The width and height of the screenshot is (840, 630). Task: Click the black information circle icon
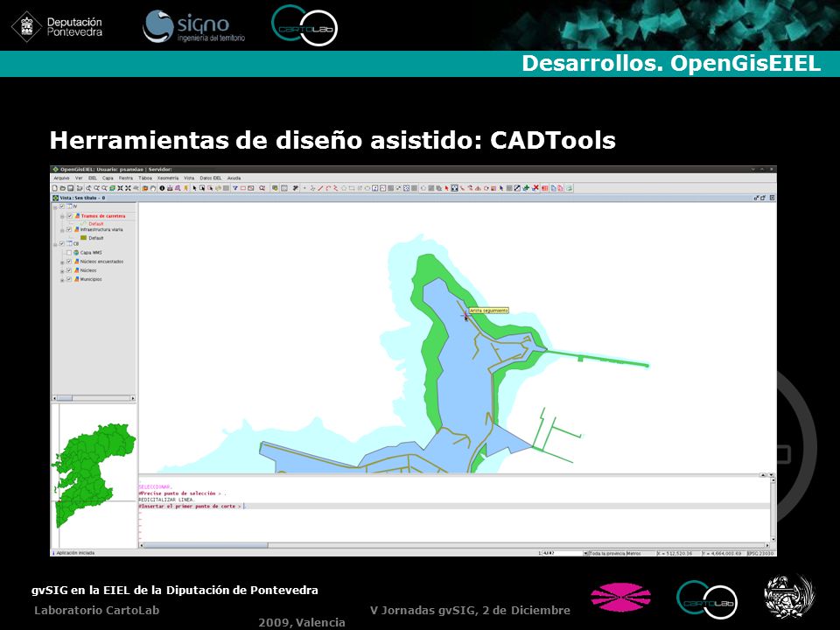coord(163,188)
